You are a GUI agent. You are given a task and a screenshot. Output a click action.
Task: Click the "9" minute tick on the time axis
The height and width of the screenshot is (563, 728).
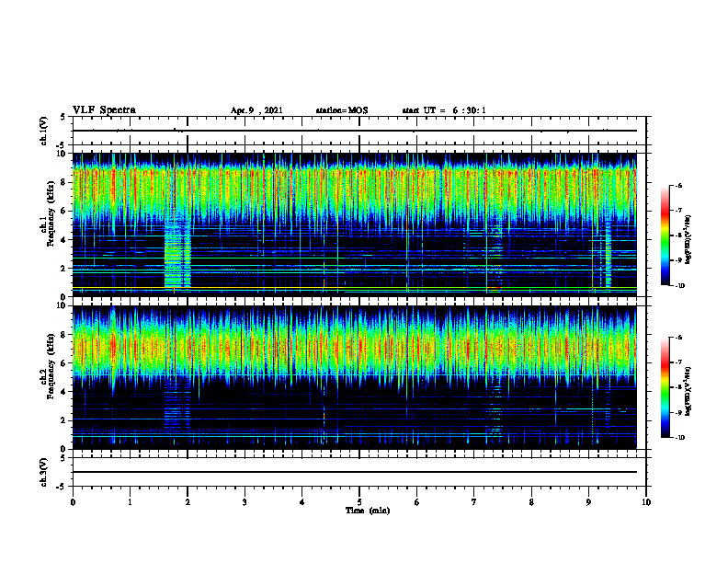pos(588,502)
